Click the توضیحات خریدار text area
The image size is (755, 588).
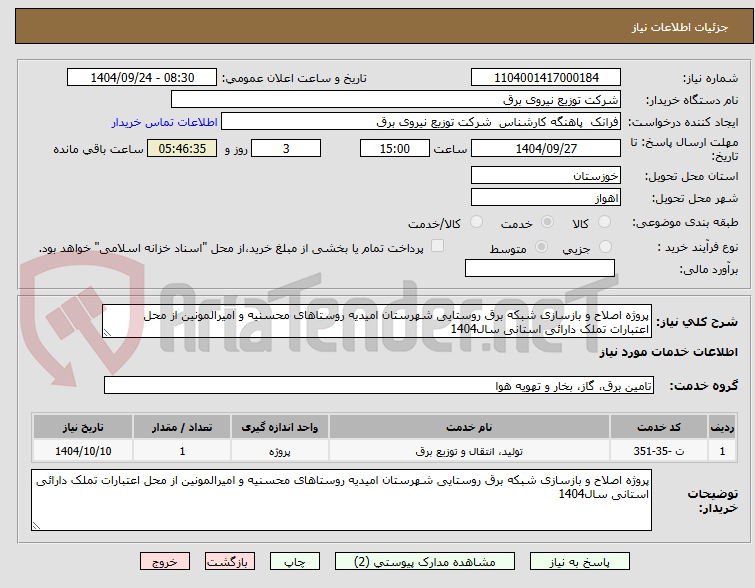coord(341,500)
